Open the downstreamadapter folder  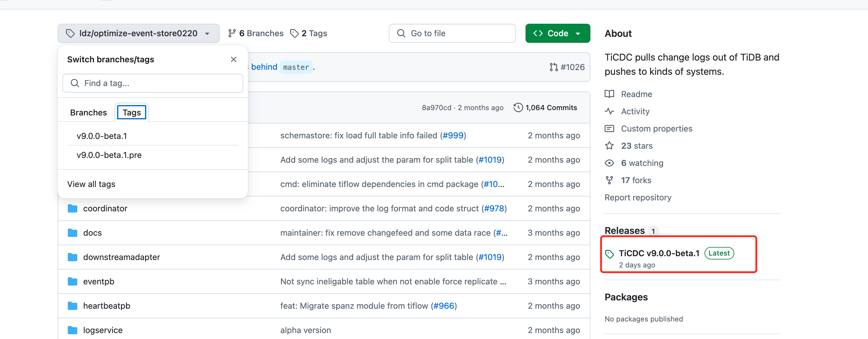(121, 257)
